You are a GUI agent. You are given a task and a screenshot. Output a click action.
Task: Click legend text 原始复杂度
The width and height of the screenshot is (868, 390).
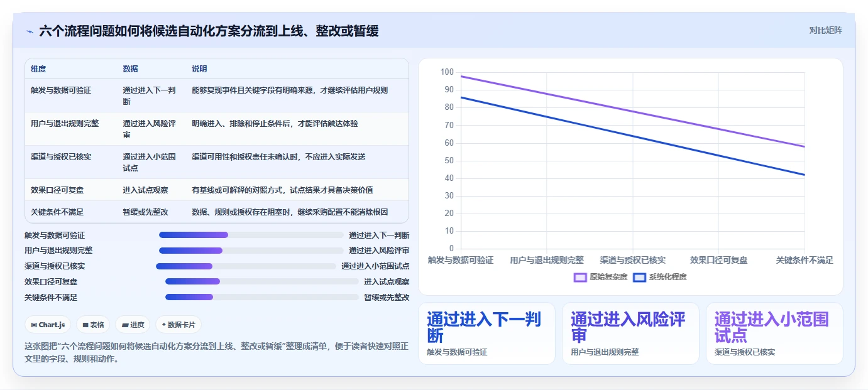point(608,277)
